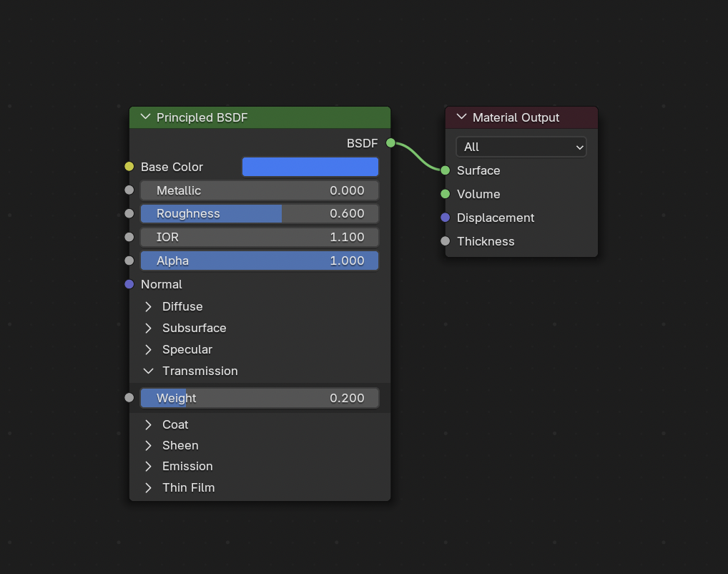The image size is (728, 574).
Task: Expand the Thin Film panel
Action: 149,487
